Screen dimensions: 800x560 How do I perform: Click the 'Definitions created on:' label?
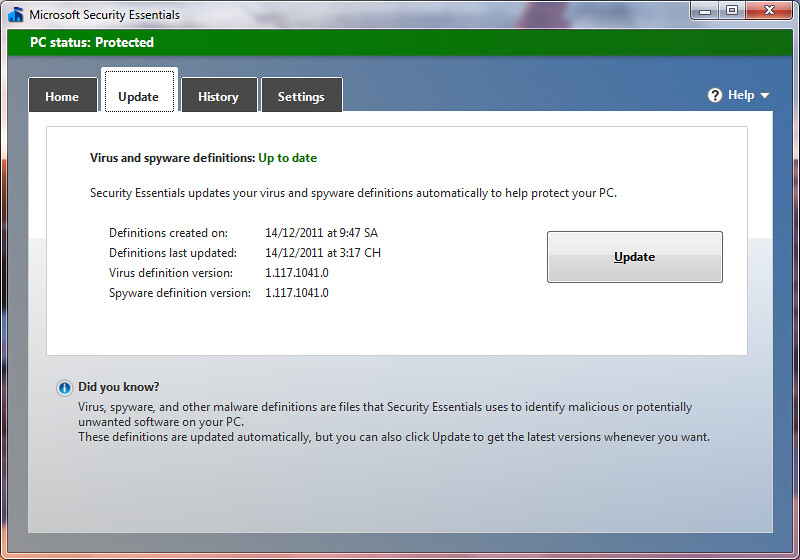(x=168, y=233)
